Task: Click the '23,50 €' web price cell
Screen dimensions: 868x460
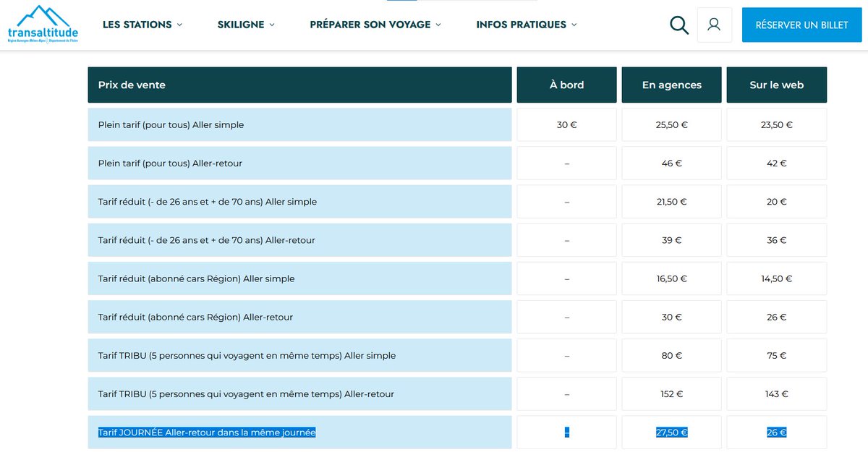Action: point(777,124)
